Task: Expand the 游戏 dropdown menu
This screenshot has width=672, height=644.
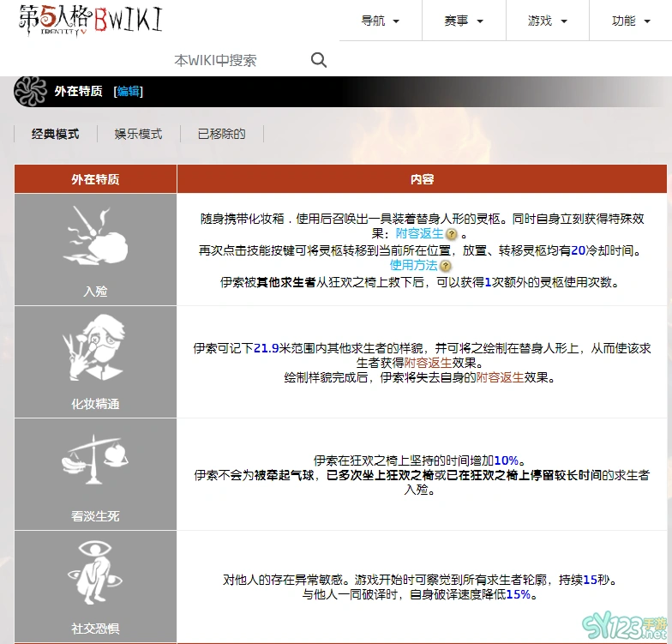Action: coord(548,21)
